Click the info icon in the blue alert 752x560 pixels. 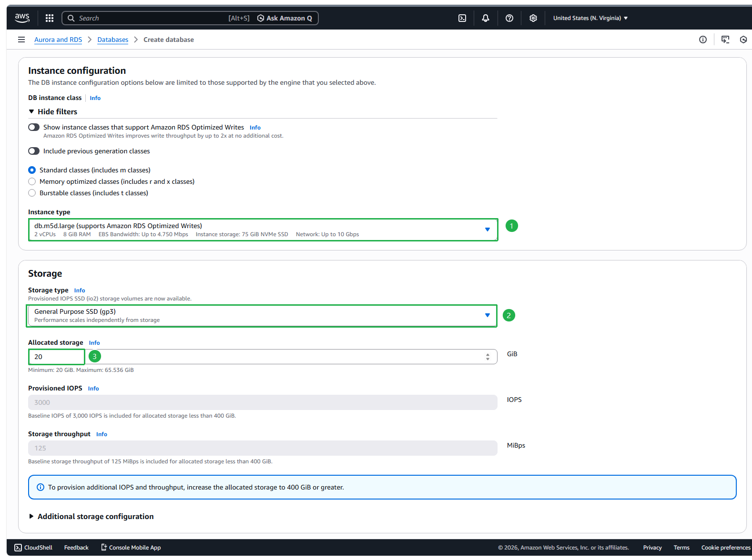[41, 487]
